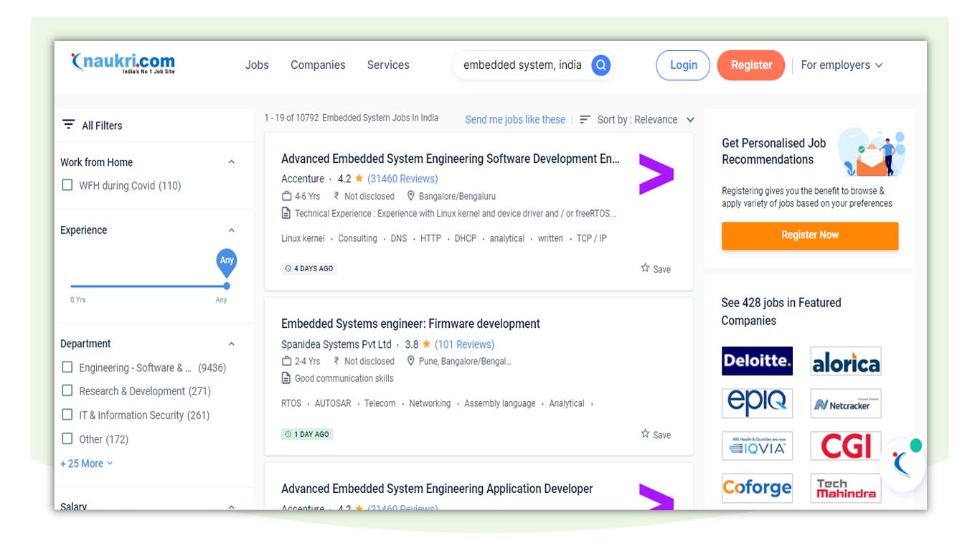The image size is (980, 551).
Task: Save the Spanidea Firmware development job
Action: click(x=656, y=434)
